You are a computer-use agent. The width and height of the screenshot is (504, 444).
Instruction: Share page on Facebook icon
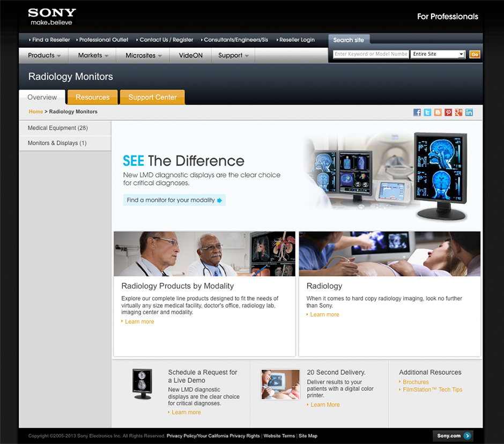(417, 112)
